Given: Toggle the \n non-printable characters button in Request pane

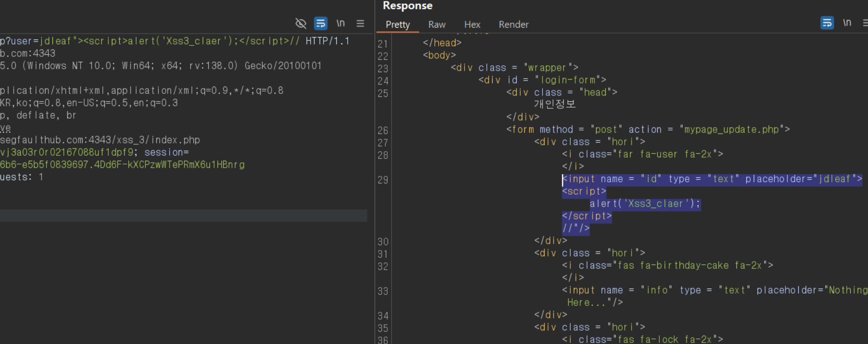Looking at the screenshot, I should coord(340,23).
